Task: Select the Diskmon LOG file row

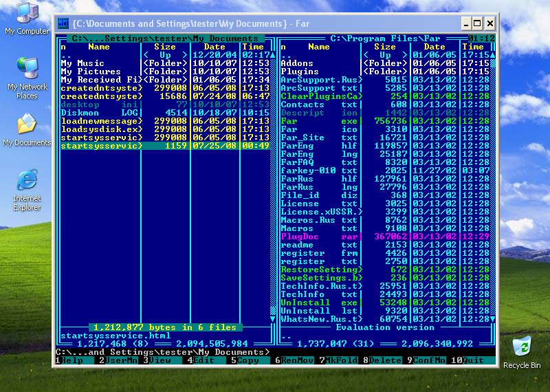Action: pos(165,113)
